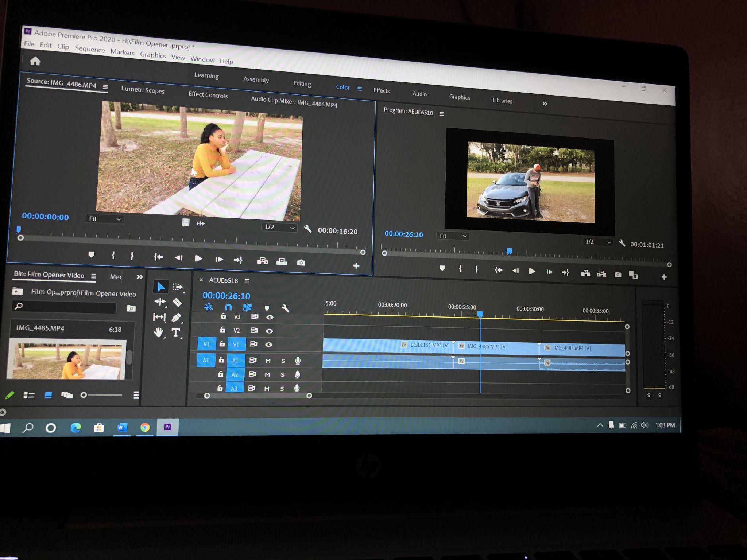The height and width of the screenshot is (560, 747).
Task: Select the Slip tool
Action: pyautogui.click(x=159, y=317)
